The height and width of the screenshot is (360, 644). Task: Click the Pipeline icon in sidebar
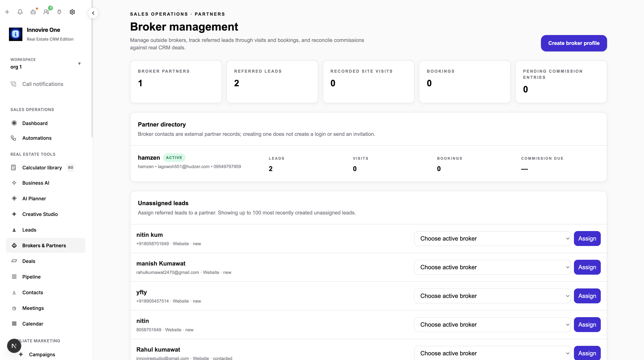click(14, 277)
